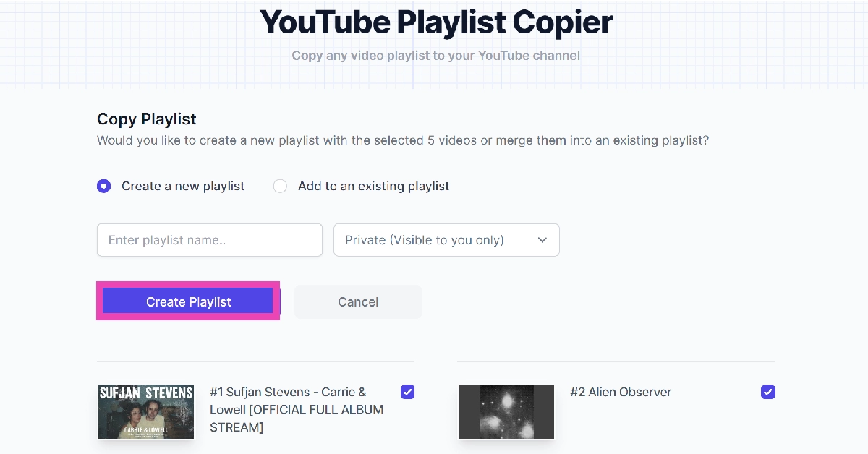The height and width of the screenshot is (454, 868).
Task: Focus the Enter playlist name field
Action: 210,240
